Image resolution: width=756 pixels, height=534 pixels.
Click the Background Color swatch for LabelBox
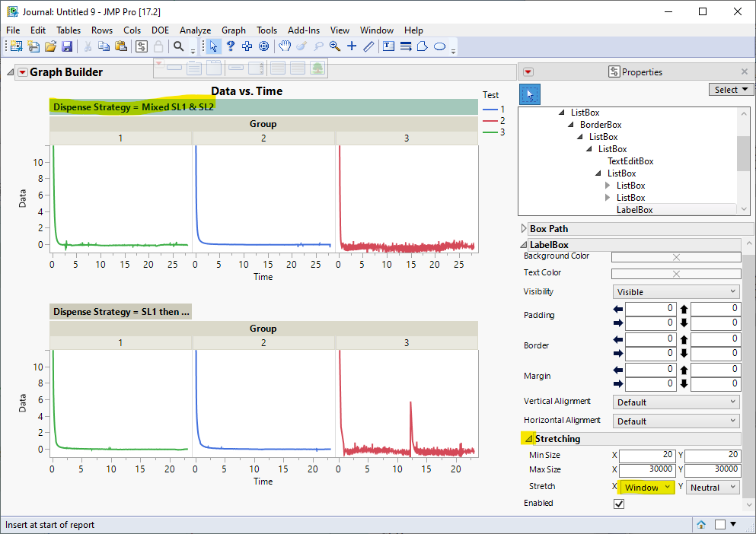tap(675, 256)
